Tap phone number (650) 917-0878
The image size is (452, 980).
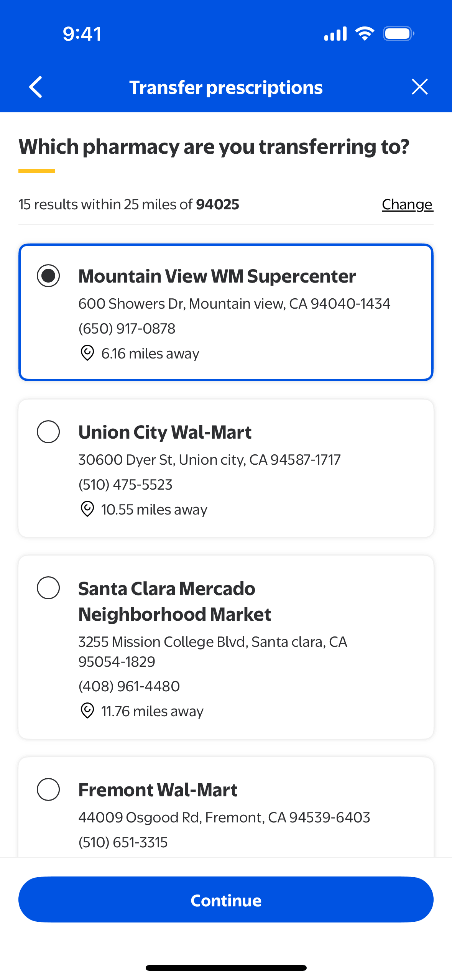(x=127, y=329)
